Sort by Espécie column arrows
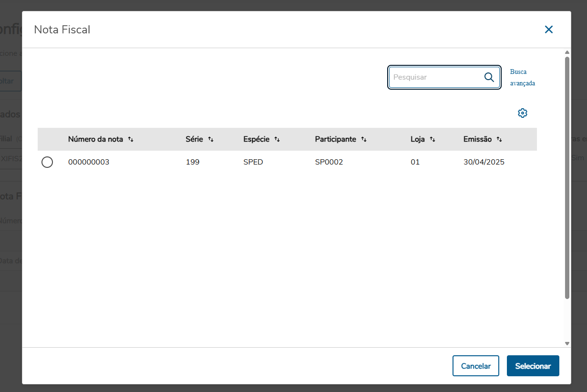The image size is (587, 392). [277, 140]
